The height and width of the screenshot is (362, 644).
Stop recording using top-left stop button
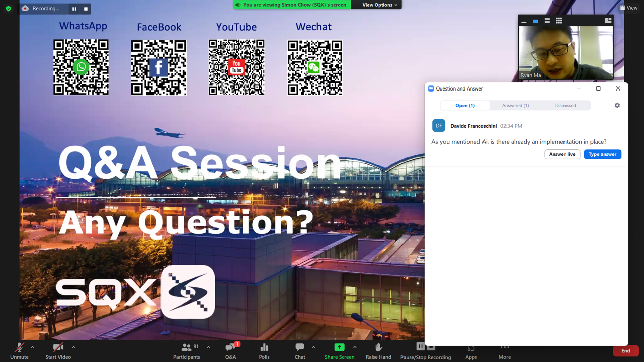86,9
